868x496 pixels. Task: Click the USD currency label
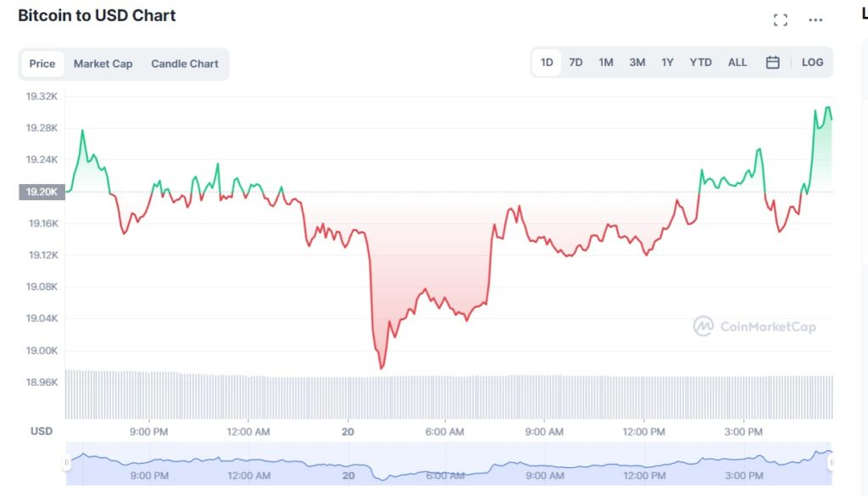pos(42,431)
